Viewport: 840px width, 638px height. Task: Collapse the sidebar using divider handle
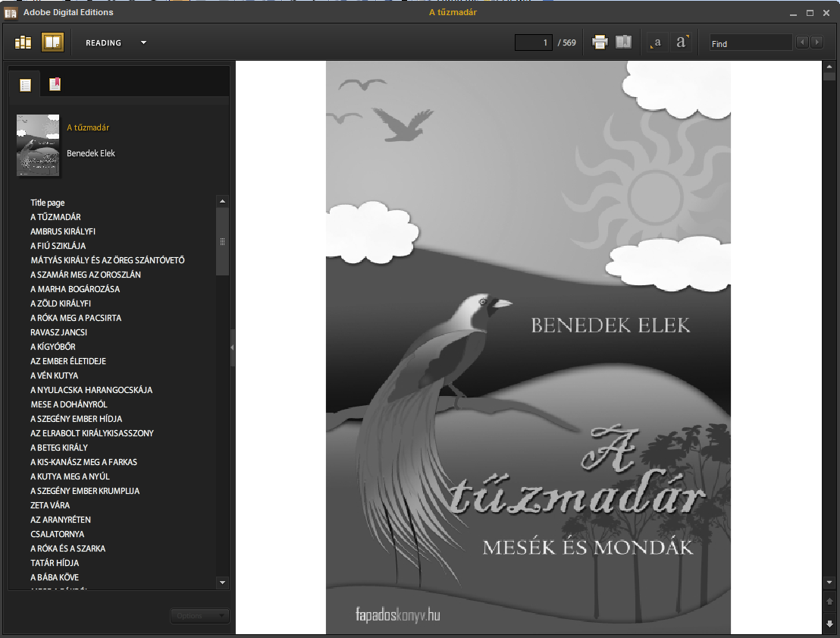pyautogui.click(x=233, y=347)
